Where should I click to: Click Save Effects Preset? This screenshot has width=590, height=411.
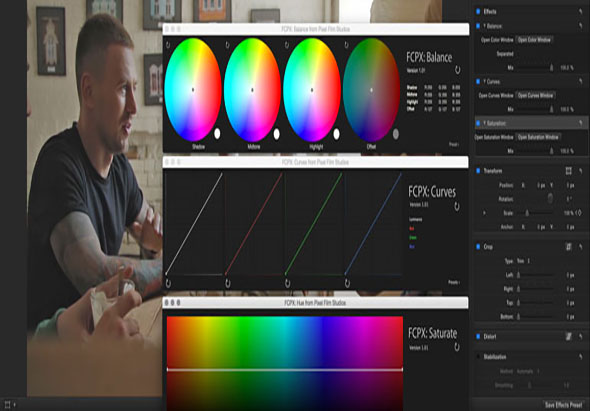point(563,405)
